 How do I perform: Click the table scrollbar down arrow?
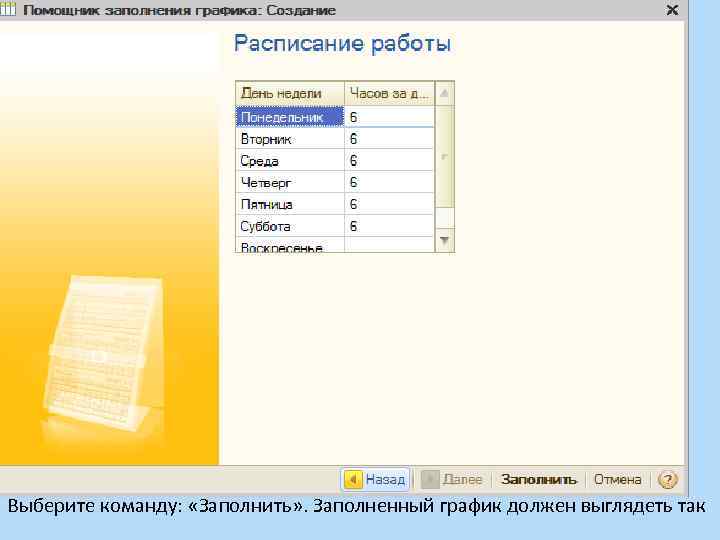point(444,240)
